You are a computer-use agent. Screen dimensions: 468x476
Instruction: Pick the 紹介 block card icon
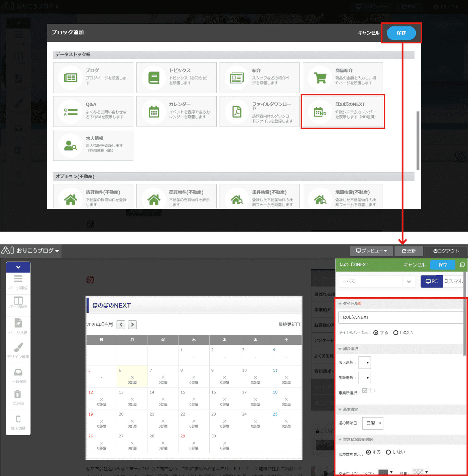(237, 78)
